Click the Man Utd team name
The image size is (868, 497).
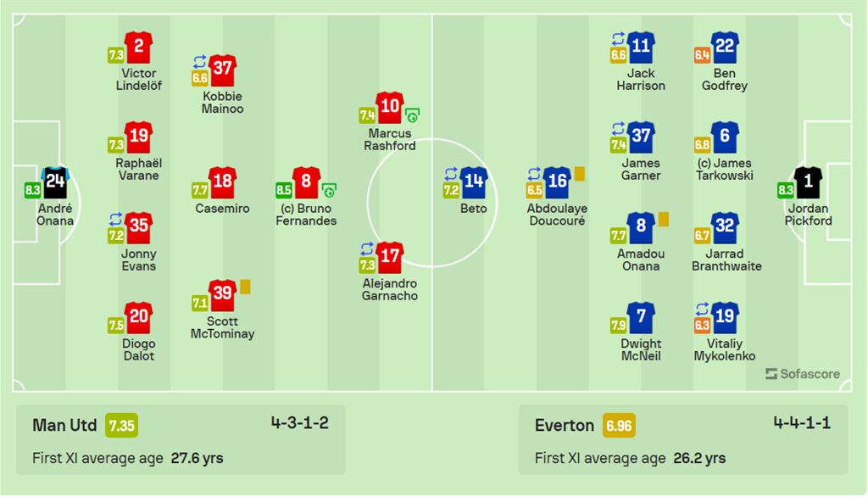tap(64, 426)
